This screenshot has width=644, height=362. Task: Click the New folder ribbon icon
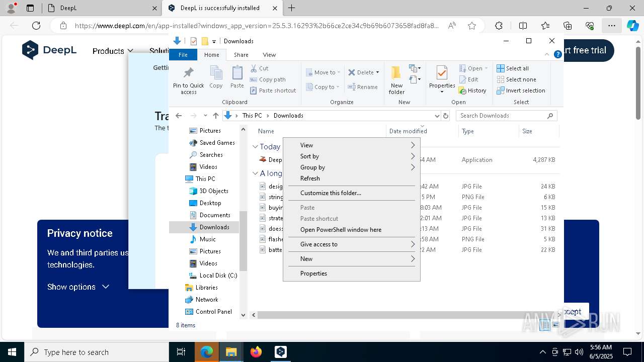coord(396,80)
